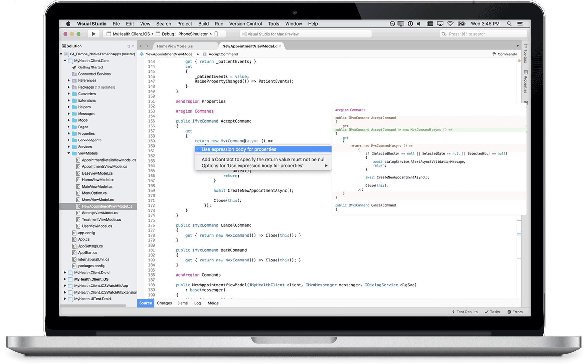Open the Version Control menu
This screenshot has height=364, width=588.
[245, 24]
